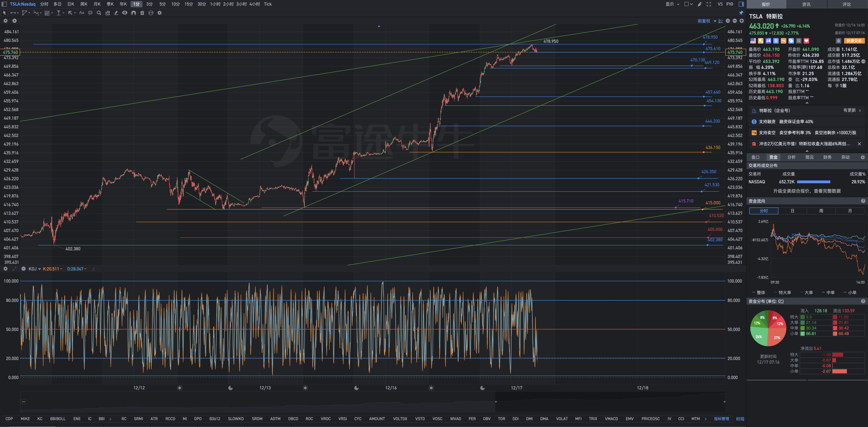This screenshot has height=427, width=868.
Task: Enable the magnet snap tool
Action: coord(134,13)
